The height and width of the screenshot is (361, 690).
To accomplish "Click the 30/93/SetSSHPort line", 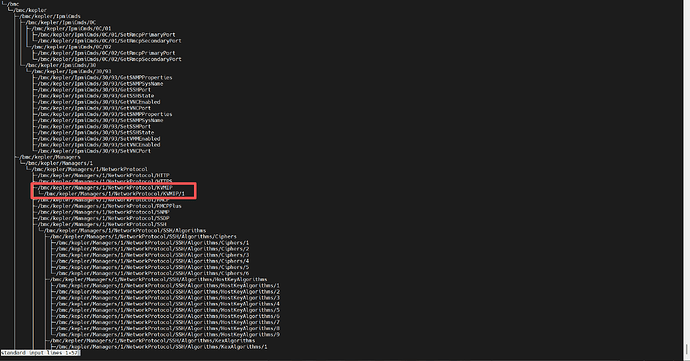I will pyautogui.click(x=94, y=126).
